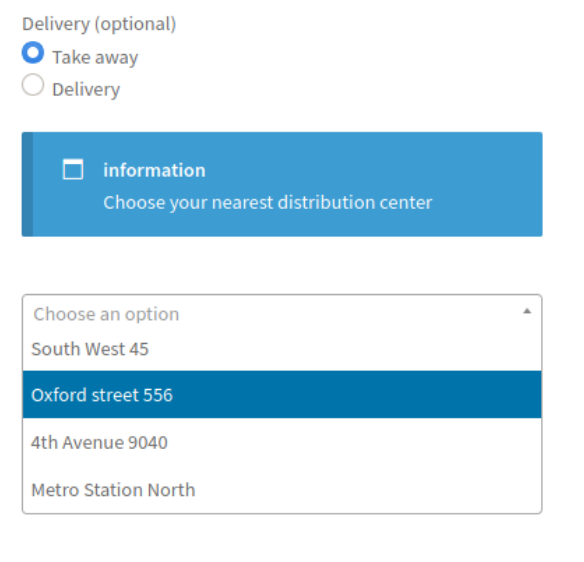This screenshot has width=584, height=562.
Task: Select the Delivery radio button
Action: (x=33, y=85)
